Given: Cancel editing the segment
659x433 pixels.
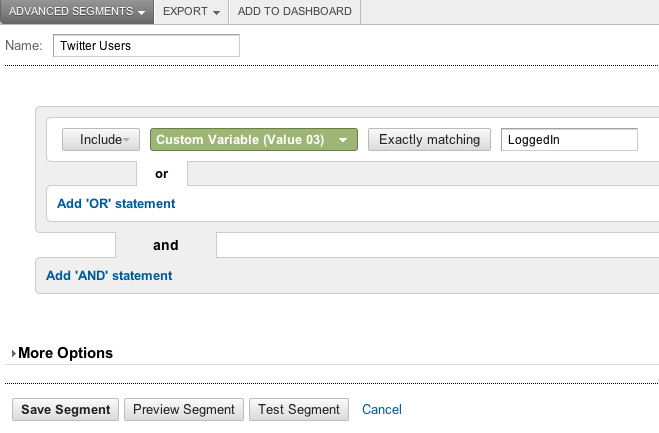Looking at the screenshot, I should pos(382,410).
